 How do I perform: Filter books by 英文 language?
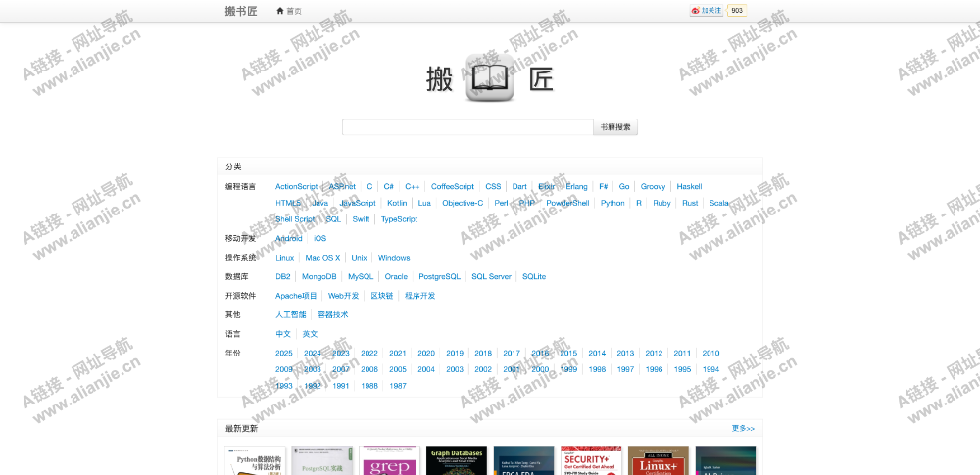(310, 334)
